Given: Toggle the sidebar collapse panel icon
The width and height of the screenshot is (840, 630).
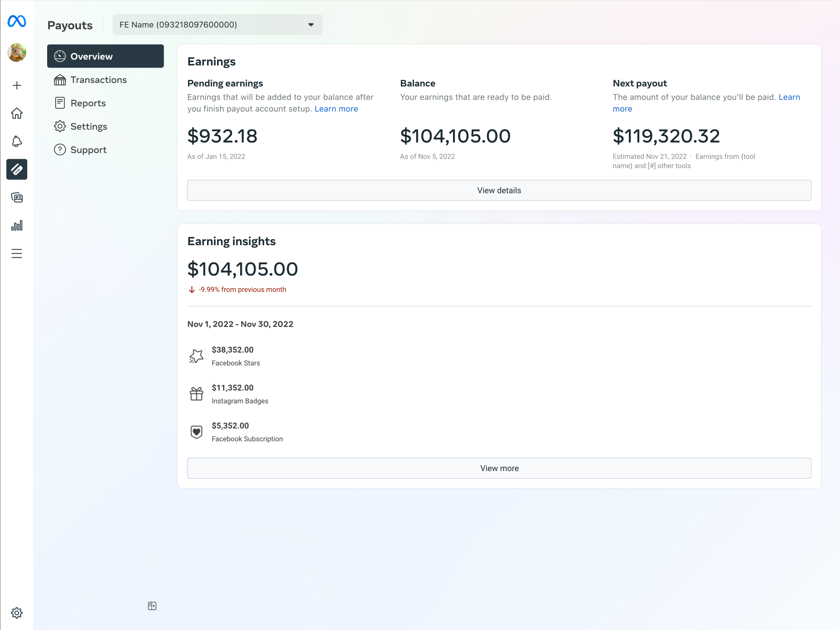Looking at the screenshot, I should click(x=152, y=606).
